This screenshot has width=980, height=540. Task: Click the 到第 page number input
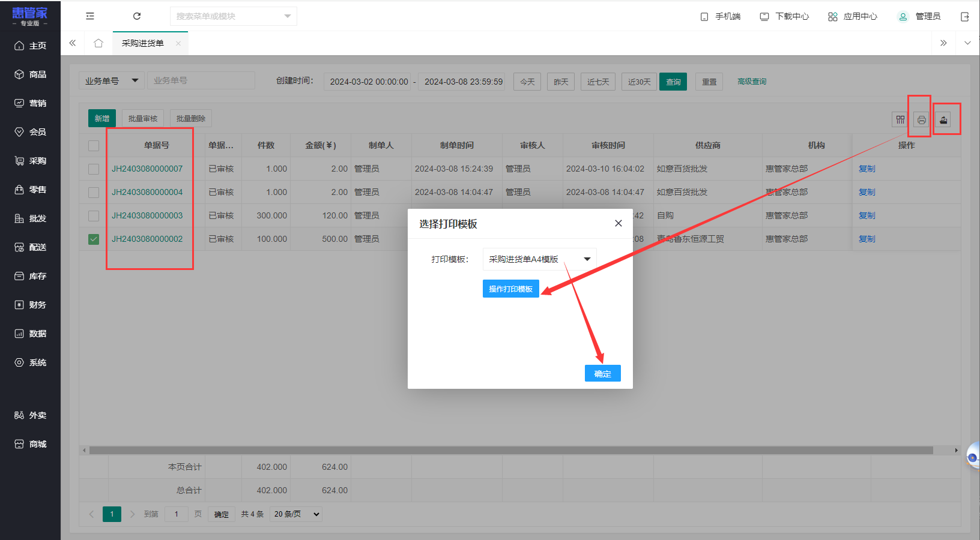coord(177,514)
